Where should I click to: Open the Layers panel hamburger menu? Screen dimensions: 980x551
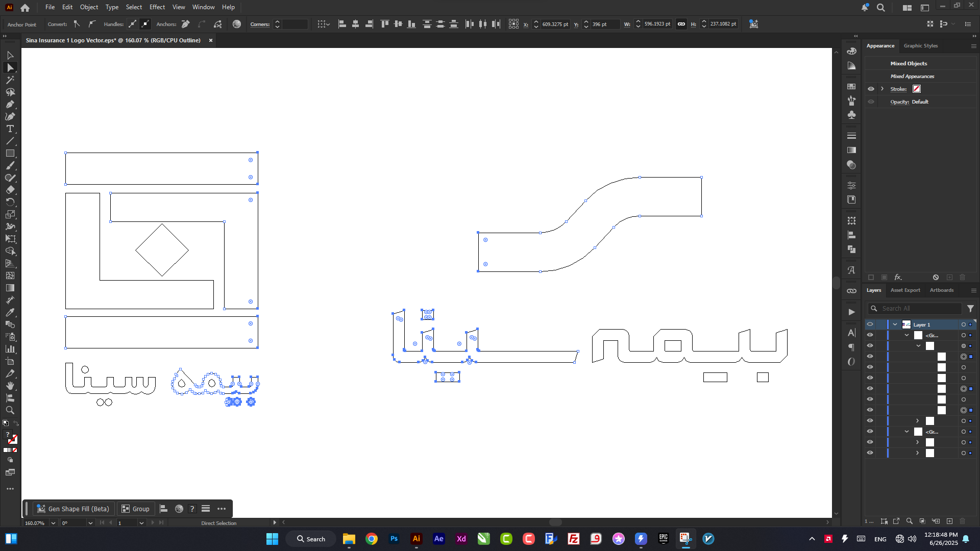973,290
